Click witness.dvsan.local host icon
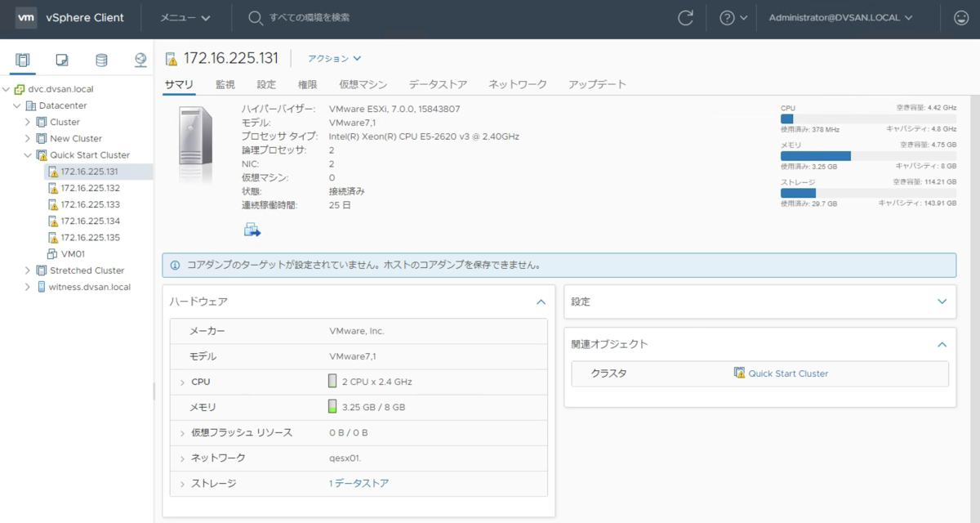The height and width of the screenshot is (523, 980). pyautogui.click(x=41, y=287)
